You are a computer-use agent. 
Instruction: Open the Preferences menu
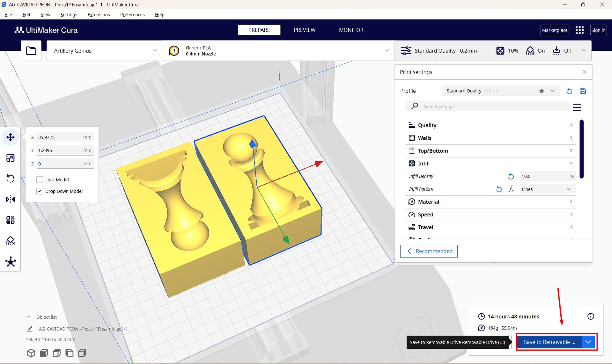pyautogui.click(x=132, y=15)
